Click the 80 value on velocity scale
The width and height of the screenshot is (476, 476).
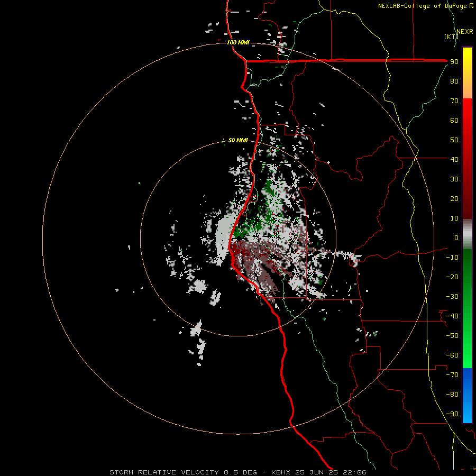(x=454, y=81)
